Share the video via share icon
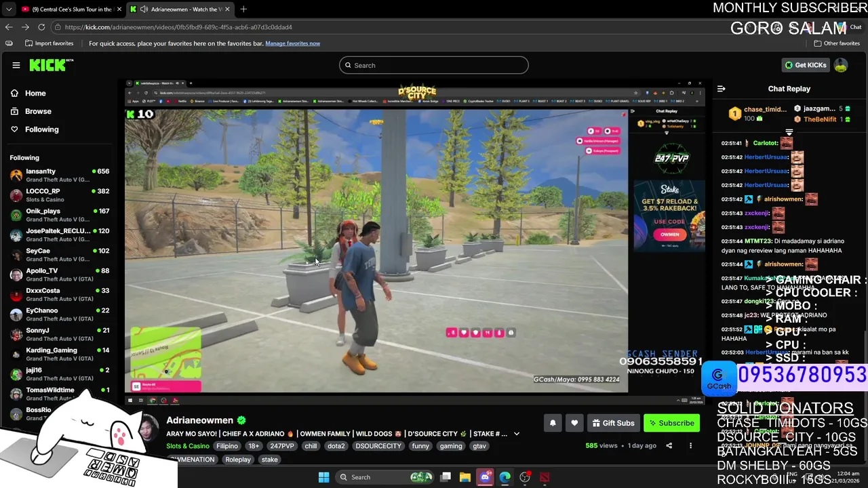The image size is (868, 488). (669, 445)
